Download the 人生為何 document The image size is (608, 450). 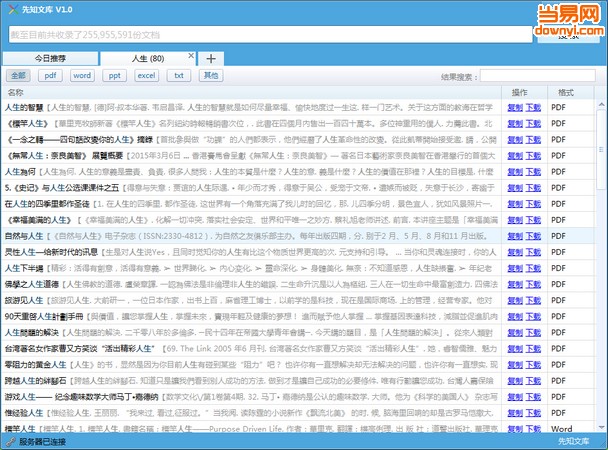(533, 172)
